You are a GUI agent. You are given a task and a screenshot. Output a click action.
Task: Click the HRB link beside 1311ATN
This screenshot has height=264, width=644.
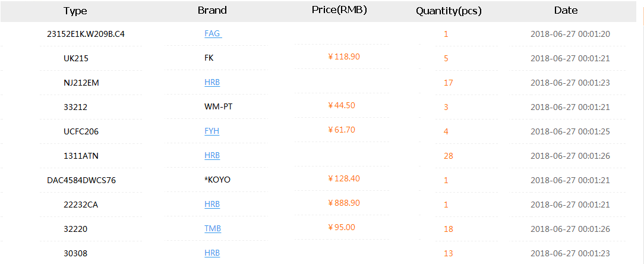pyautogui.click(x=212, y=156)
